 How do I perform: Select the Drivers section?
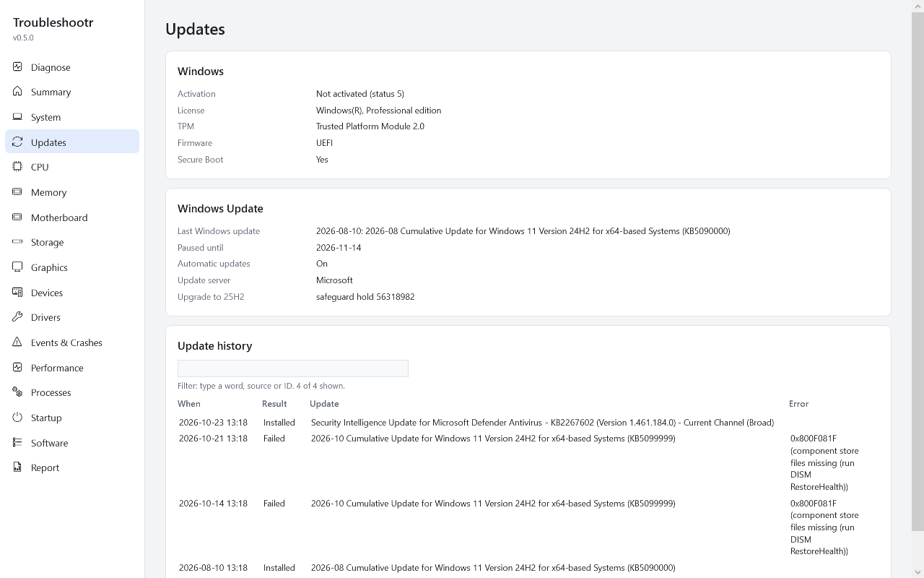point(72,317)
